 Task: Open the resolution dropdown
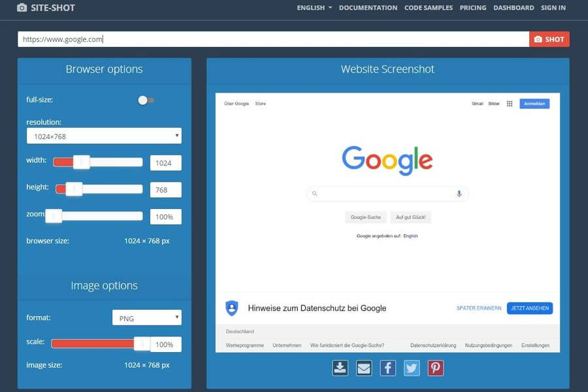(104, 136)
